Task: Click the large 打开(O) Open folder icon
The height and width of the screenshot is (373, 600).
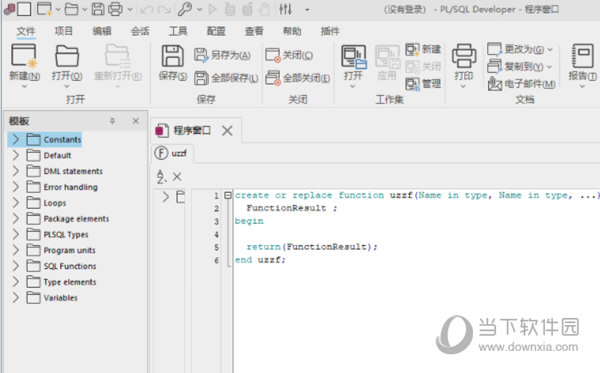Action: click(67, 56)
